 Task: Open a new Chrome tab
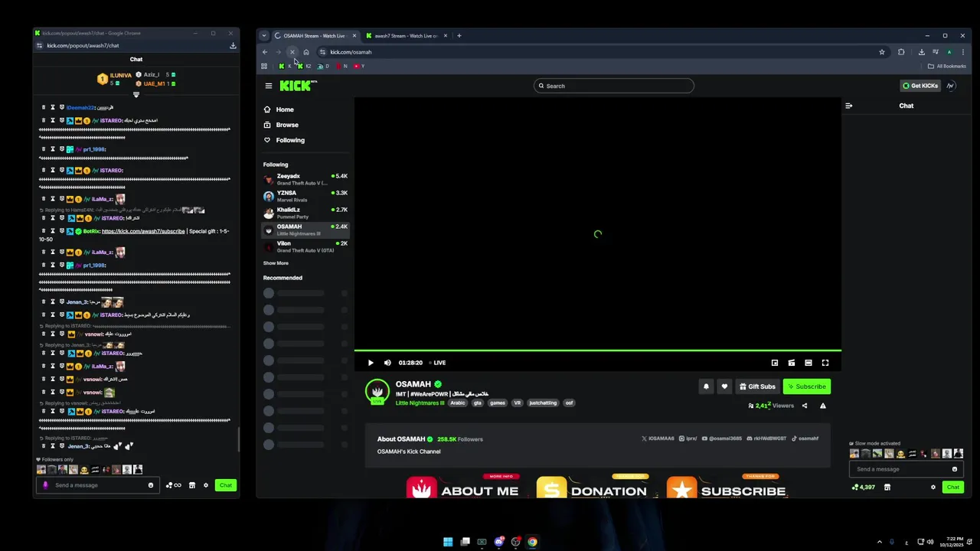pyautogui.click(x=459, y=36)
